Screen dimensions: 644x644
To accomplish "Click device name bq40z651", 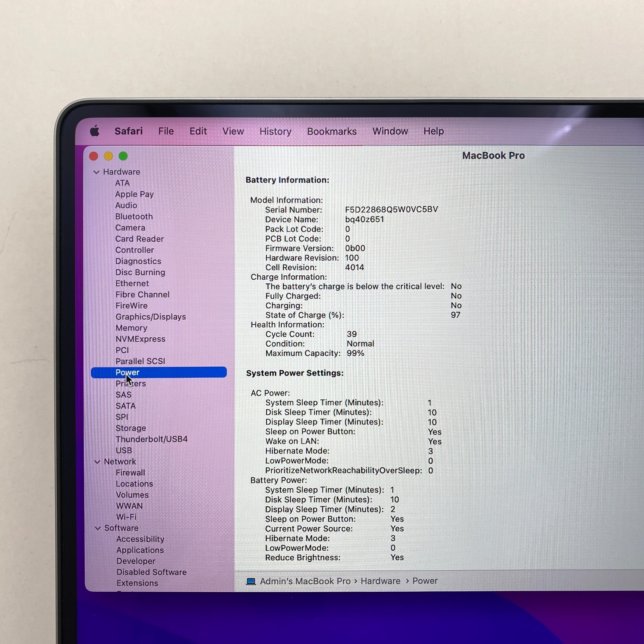I will tap(364, 219).
